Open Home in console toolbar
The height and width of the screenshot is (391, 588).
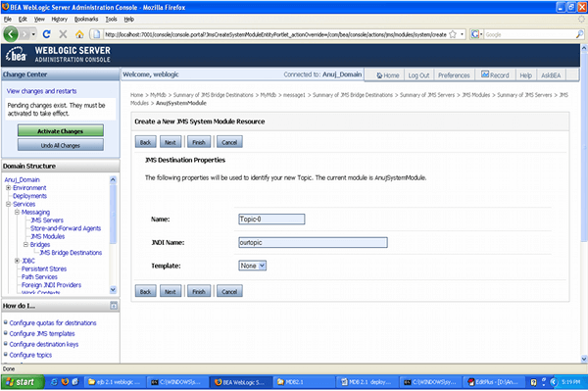[x=388, y=75]
